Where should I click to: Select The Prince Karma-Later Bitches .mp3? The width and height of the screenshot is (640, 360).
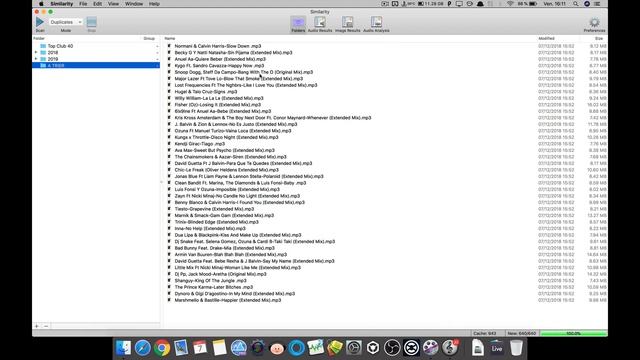click(213, 287)
